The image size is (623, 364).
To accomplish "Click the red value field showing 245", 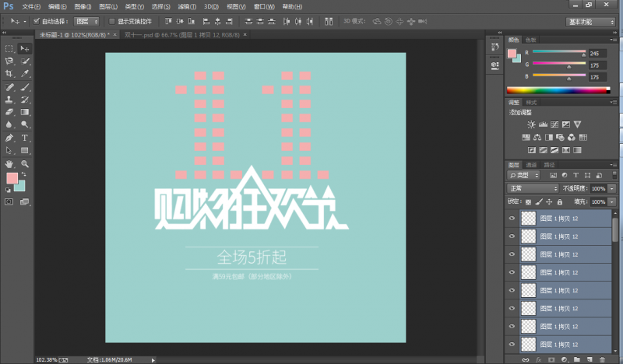I will click(596, 53).
